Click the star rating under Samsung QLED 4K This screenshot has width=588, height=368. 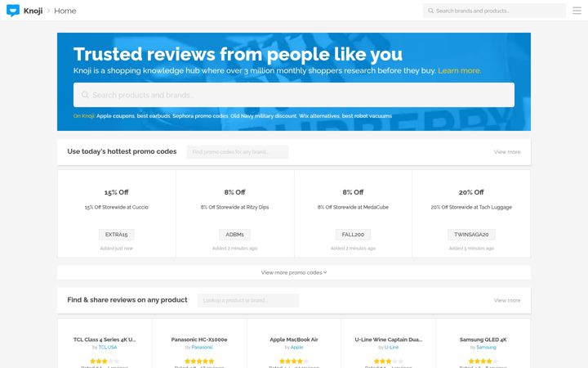pyautogui.click(x=483, y=361)
